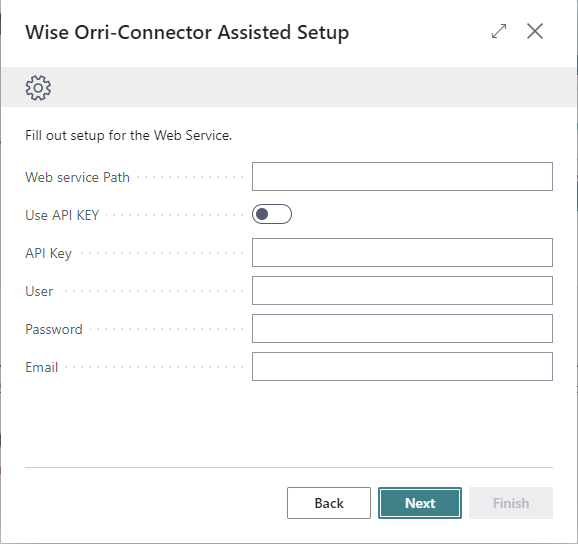Click the User field label
The image size is (578, 544).
(x=39, y=291)
